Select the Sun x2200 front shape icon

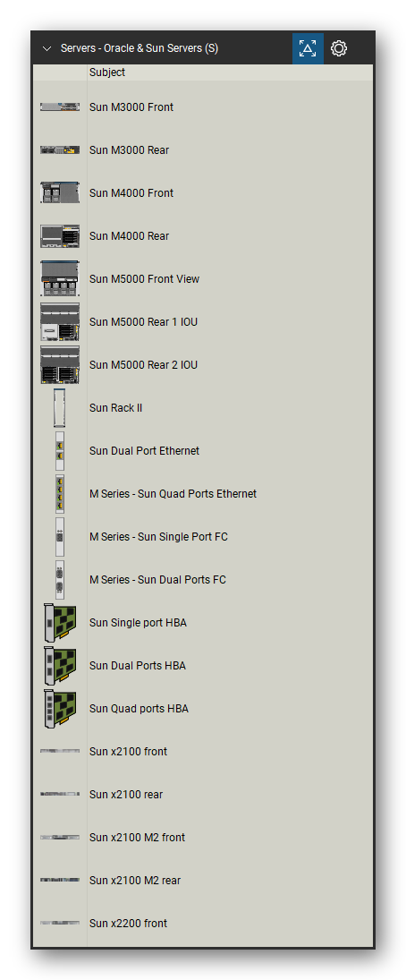pyautogui.click(x=60, y=923)
